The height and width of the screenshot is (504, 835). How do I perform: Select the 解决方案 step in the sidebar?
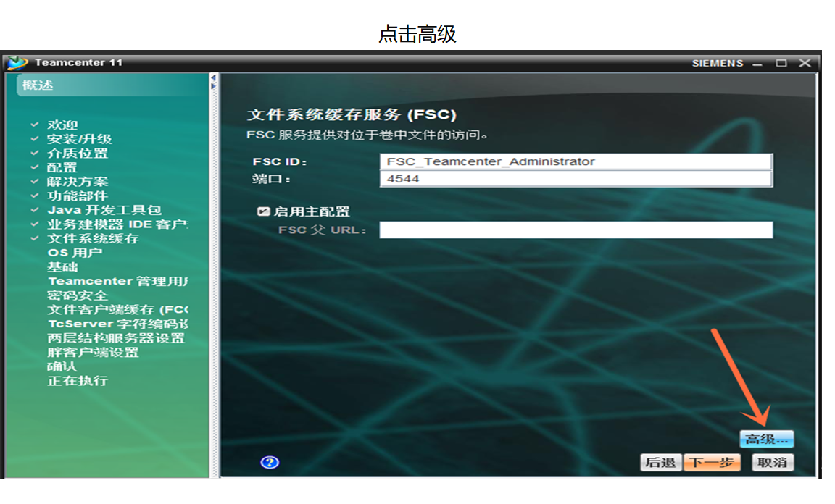78,182
